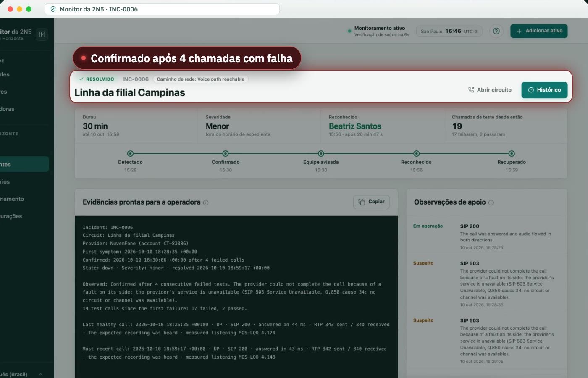Show info icon beside Evidências prontas para a operadora
Image resolution: width=588 pixels, height=378 pixels.
coord(206,202)
